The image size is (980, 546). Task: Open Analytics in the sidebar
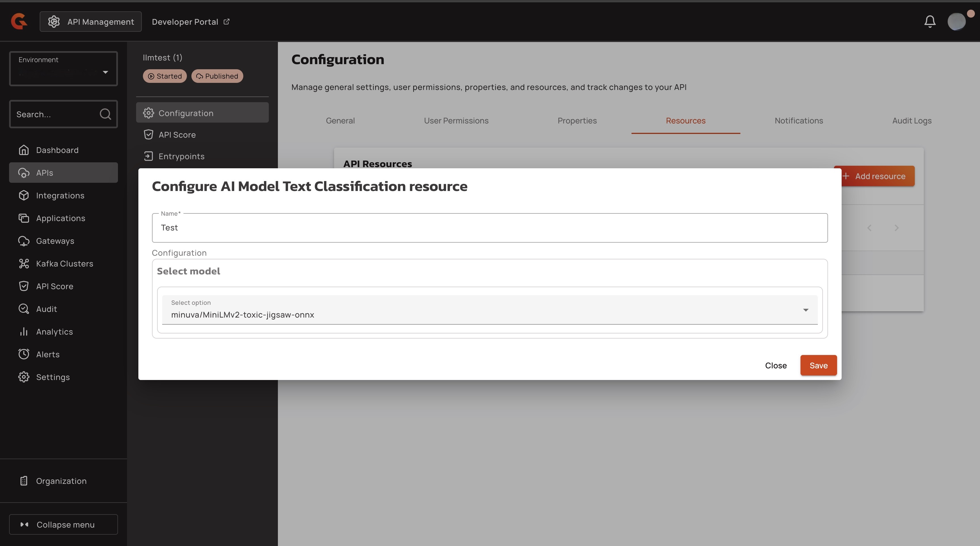click(54, 332)
